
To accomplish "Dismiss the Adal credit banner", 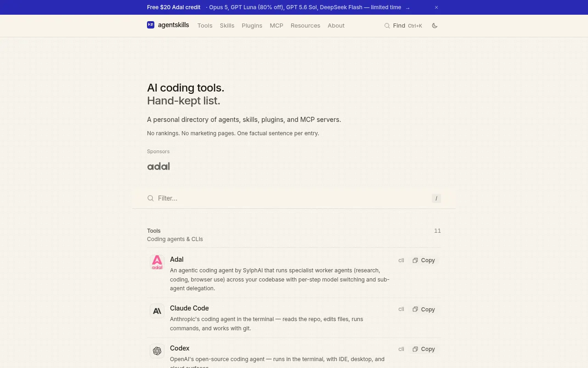I will [436, 7].
